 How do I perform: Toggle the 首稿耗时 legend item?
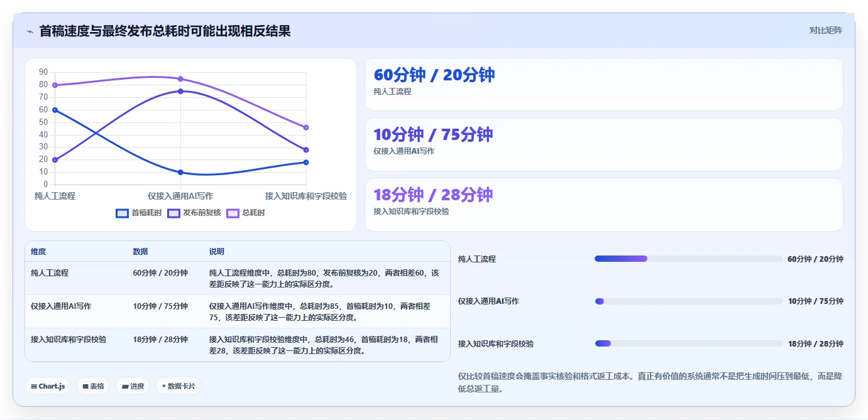(x=139, y=213)
